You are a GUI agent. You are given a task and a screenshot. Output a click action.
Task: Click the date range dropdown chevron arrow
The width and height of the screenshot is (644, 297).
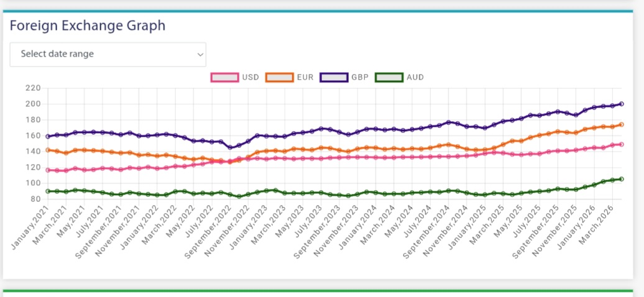[200, 55]
